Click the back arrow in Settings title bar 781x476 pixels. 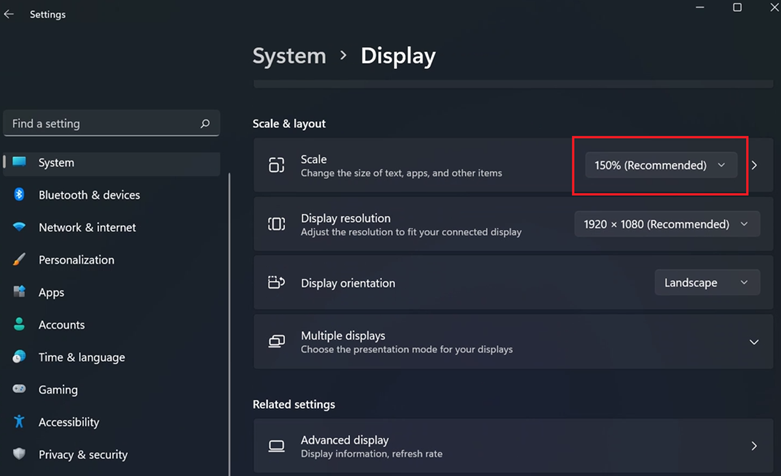click(x=10, y=15)
